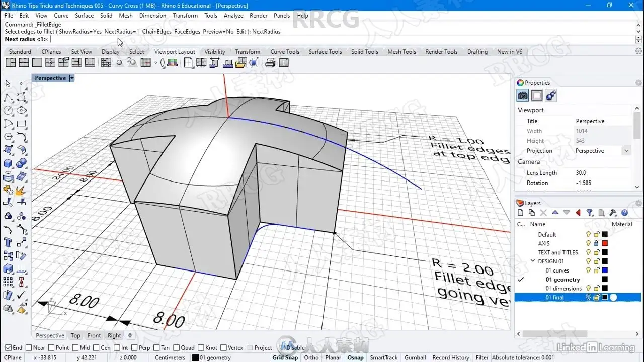Click the Join puzzle-piece tool
Viewport: 644px width, 362px height.
(x=8, y=190)
